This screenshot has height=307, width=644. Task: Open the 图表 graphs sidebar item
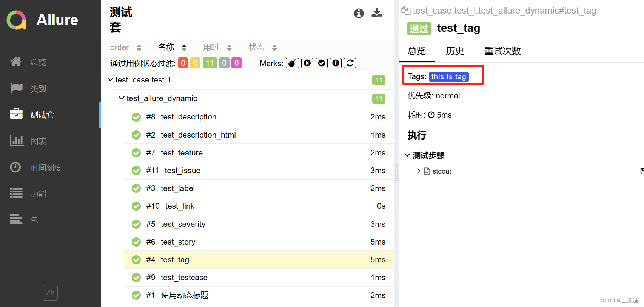tap(51, 141)
